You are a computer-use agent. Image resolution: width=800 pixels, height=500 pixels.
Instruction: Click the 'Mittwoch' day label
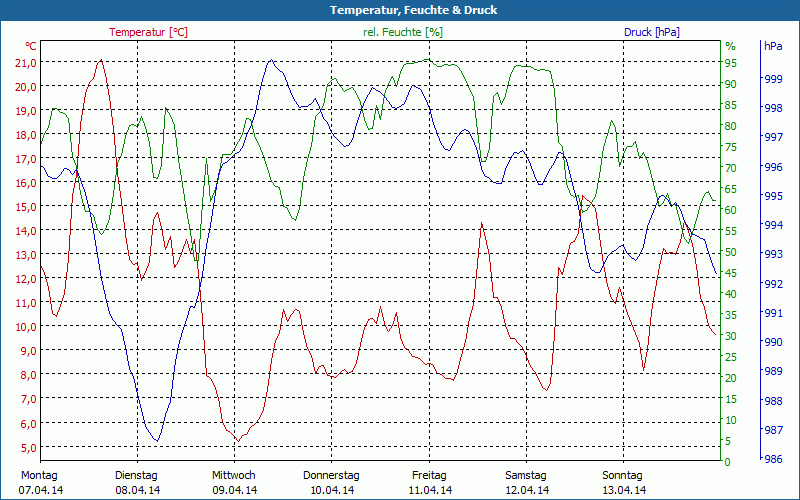coord(234,476)
